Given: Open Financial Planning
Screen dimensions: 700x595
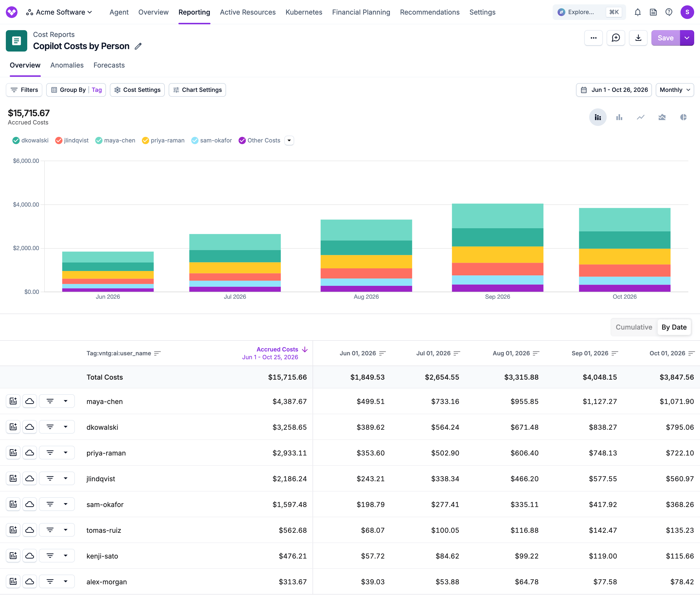Looking at the screenshot, I should (x=361, y=12).
